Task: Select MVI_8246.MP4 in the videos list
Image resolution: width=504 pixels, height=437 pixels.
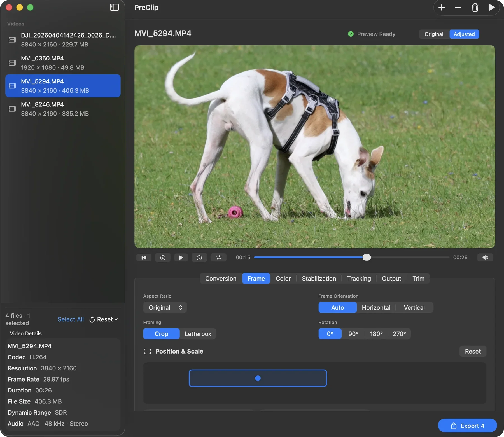Action: pos(63,109)
